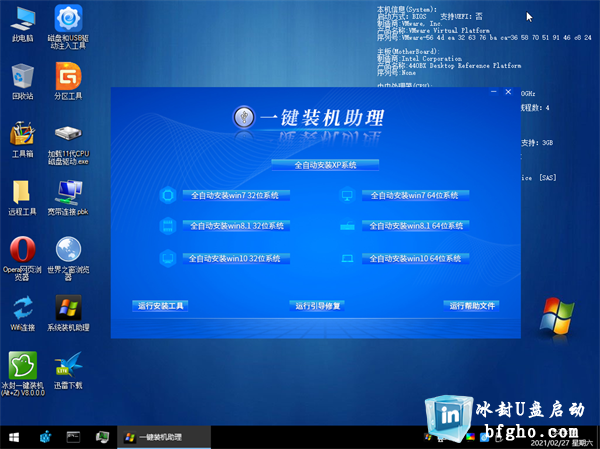Click the laptop icon beside win10 64位
The width and height of the screenshot is (600, 449).
(x=347, y=259)
